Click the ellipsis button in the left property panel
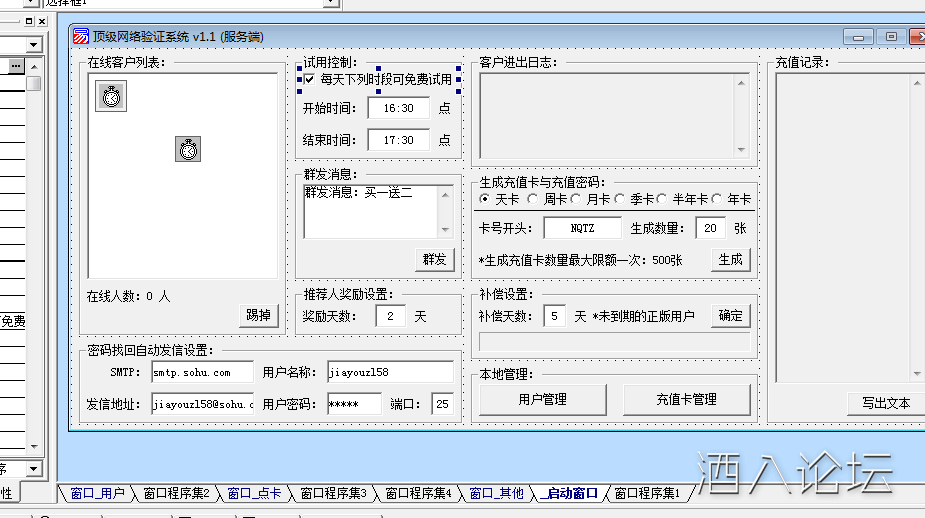Screen dimensions: 925x518 pyautogui.click(x=16, y=66)
